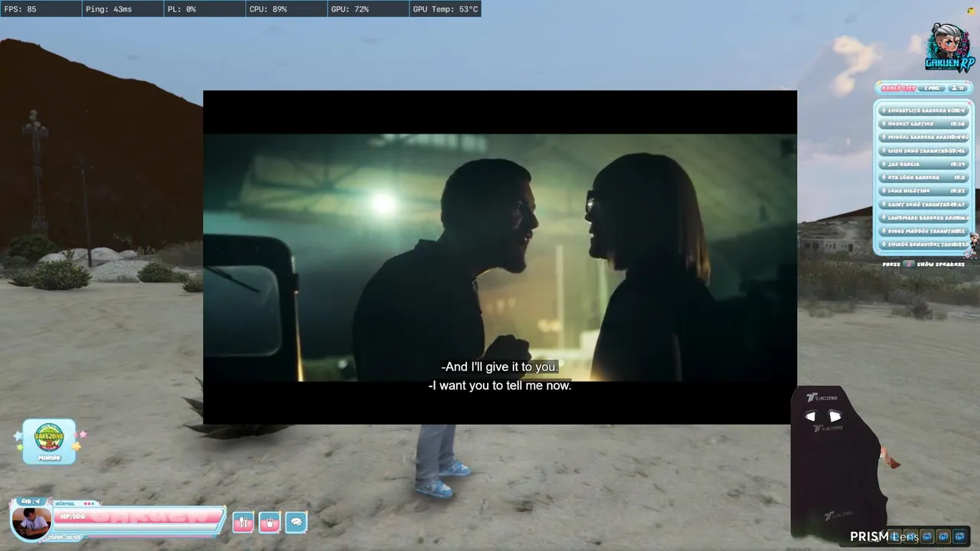The height and width of the screenshot is (551, 980).
Task: Select Landmark Barrera in the radio list
Action: [924, 217]
